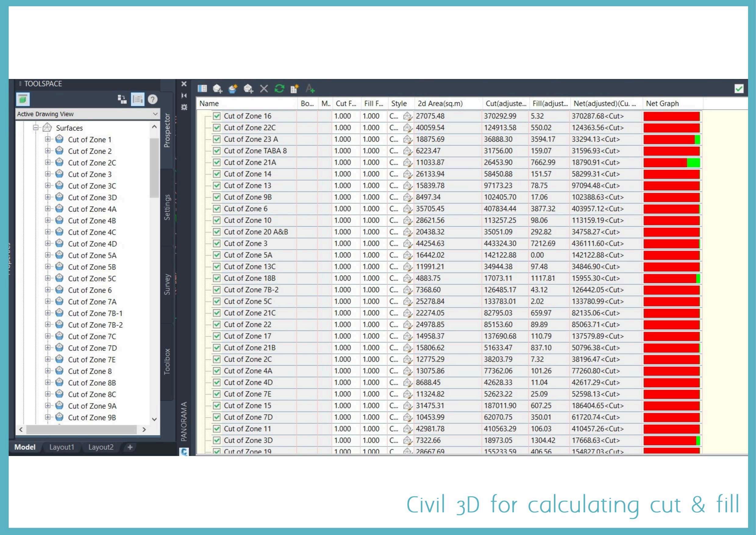Viewport: 756px width, 535px height.
Task: Uncheck Cut of Zone 7B-2 row checkbox
Action: 217,290
